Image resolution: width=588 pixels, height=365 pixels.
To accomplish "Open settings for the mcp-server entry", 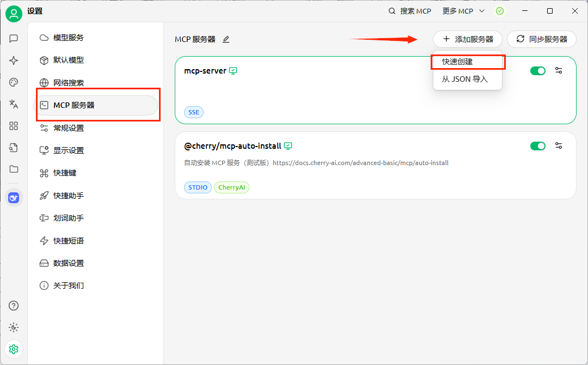I will (x=559, y=70).
